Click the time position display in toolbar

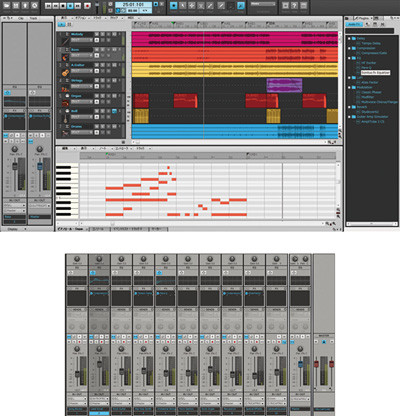(x=133, y=5)
